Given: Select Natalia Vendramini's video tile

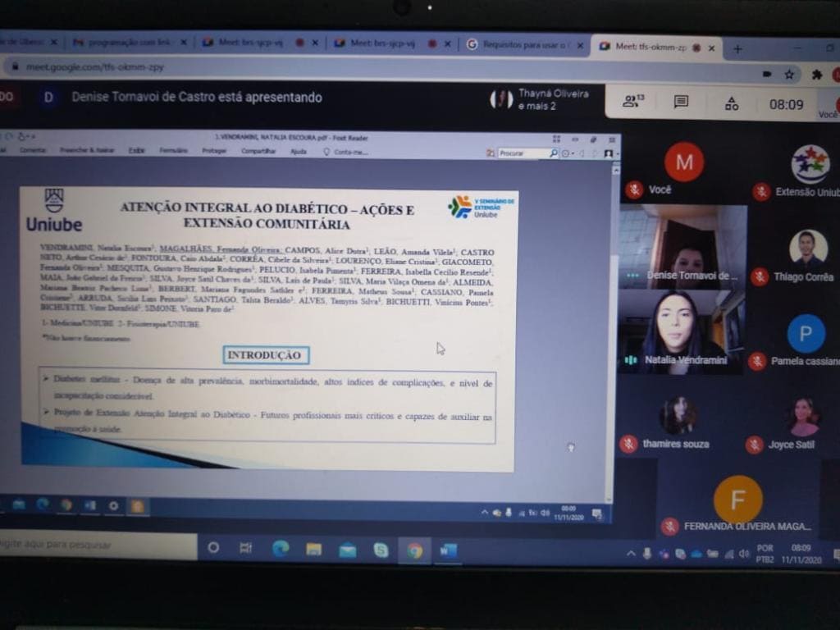Looking at the screenshot, I should 681,331.
